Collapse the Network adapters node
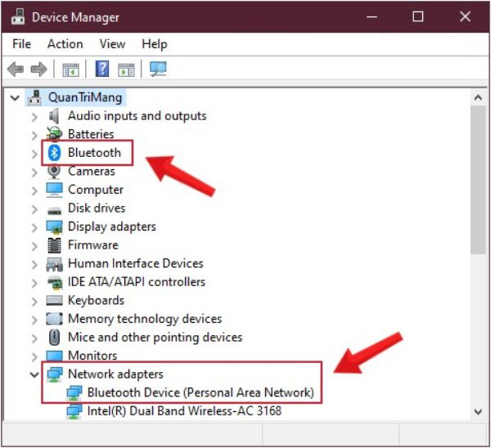 coord(34,374)
